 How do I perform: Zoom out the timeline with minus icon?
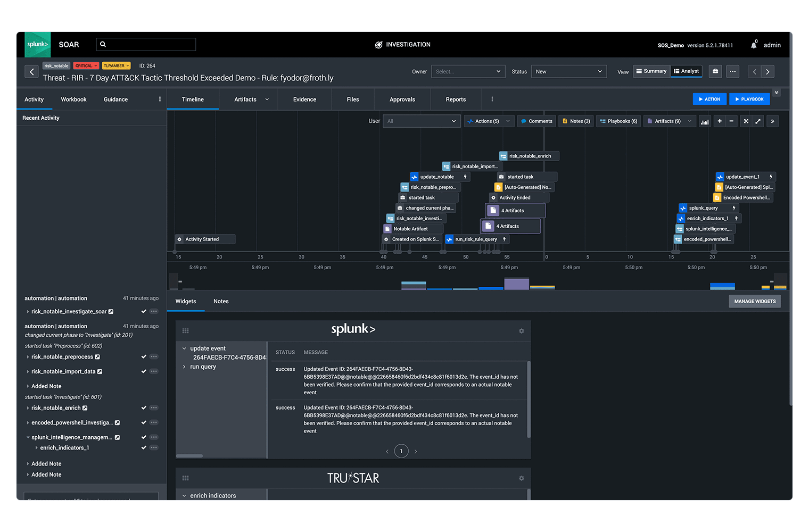point(731,121)
